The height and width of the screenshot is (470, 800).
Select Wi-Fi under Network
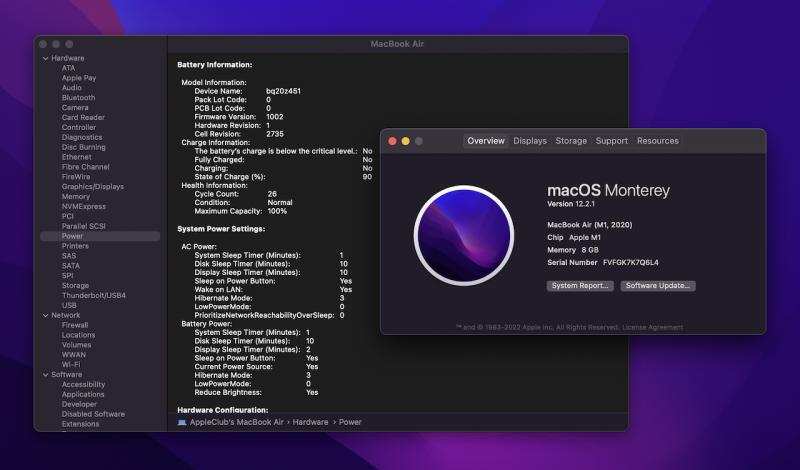71,365
